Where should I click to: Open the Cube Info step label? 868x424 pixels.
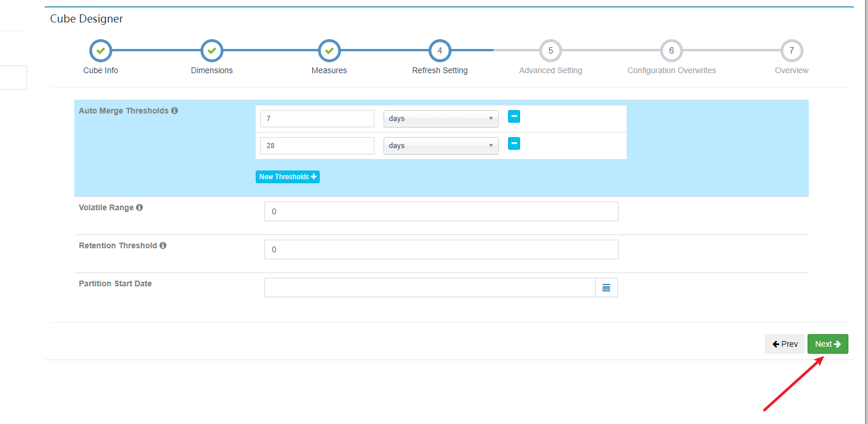pyautogui.click(x=101, y=70)
